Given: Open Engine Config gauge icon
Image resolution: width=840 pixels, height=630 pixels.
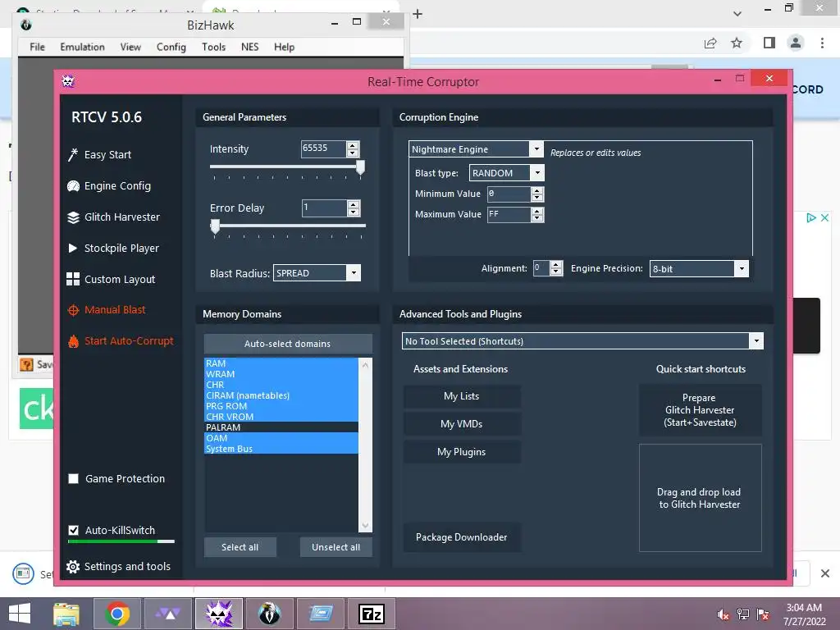Looking at the screenshot, I should 73,186.
